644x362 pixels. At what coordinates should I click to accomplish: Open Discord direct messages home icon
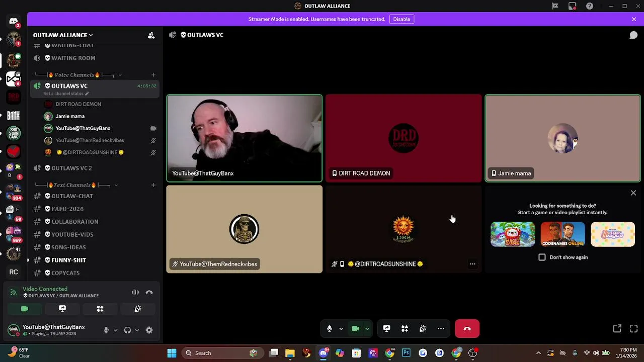point(14,22)
